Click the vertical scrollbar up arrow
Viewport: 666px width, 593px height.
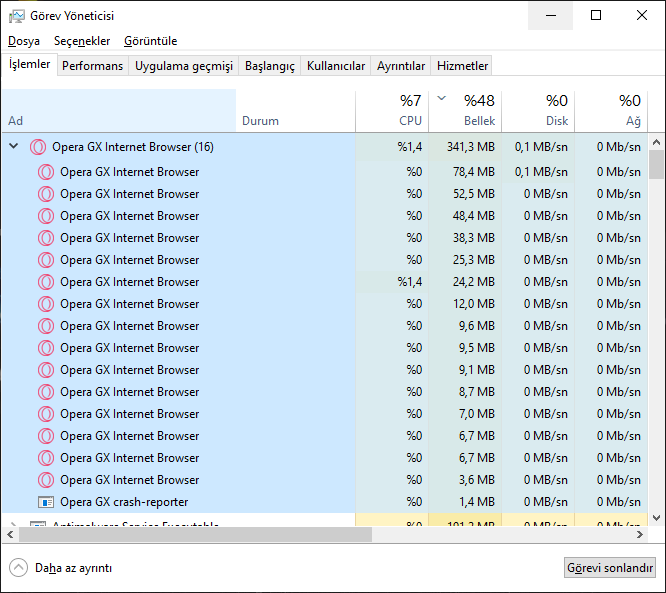tap(656, 142)
